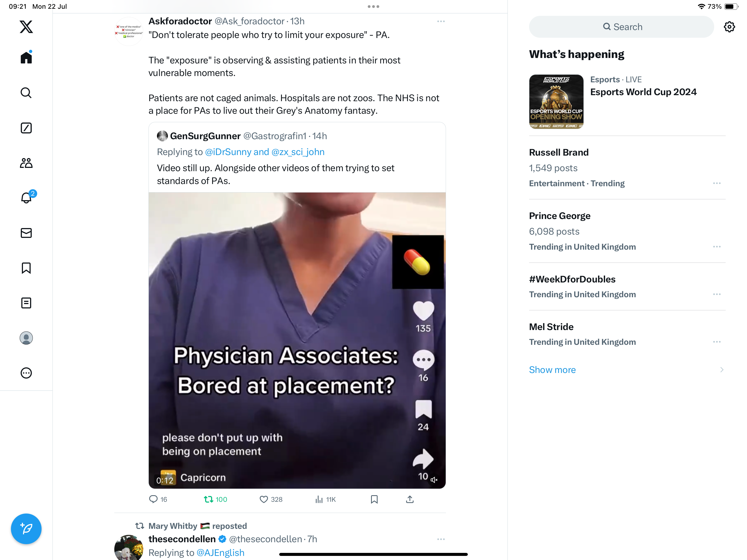Open more options for Russell Brand trend
Image resolution: width=747 pixels, height=560 pixels.
716,183
